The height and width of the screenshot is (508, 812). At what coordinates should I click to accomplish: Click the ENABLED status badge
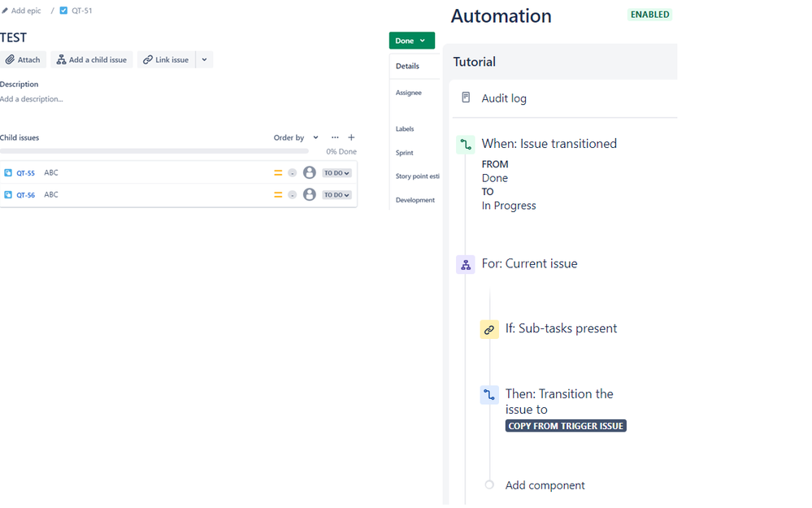pos(650,15)
